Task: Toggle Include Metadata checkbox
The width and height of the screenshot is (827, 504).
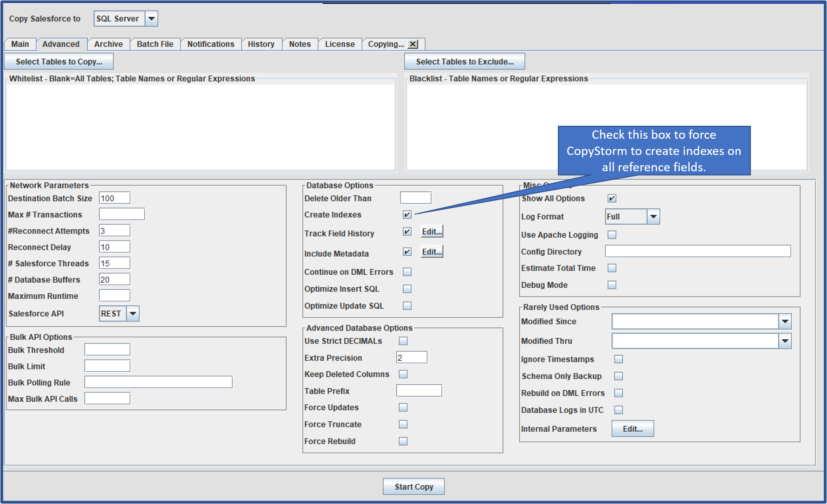Action: tap(407, 252)
